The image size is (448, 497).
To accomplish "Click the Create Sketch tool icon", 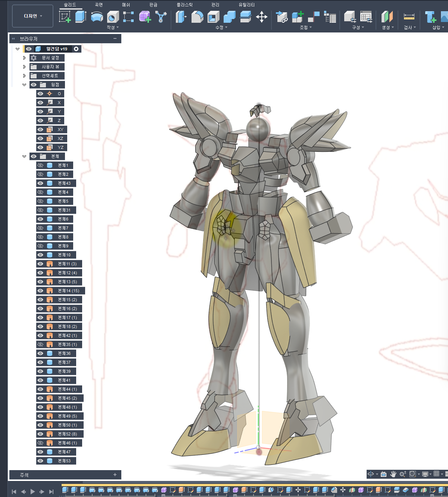I will tap(65, 17).
